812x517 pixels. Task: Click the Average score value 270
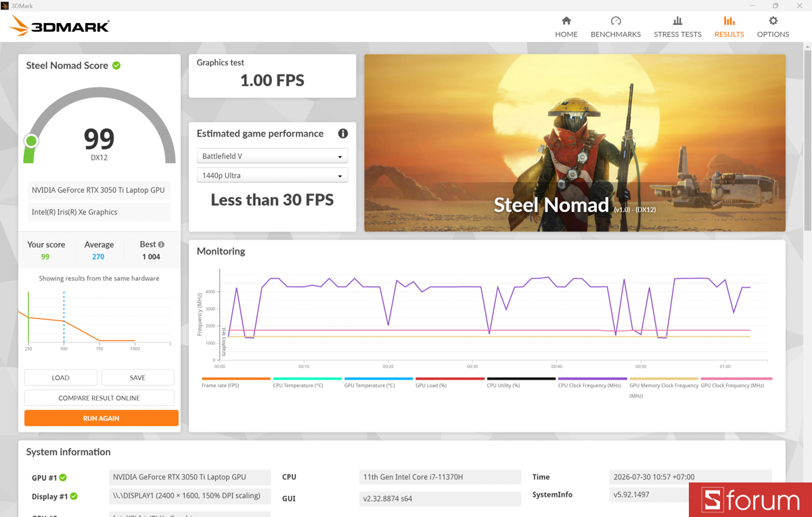pyautogui.click(x=98, y=257)
